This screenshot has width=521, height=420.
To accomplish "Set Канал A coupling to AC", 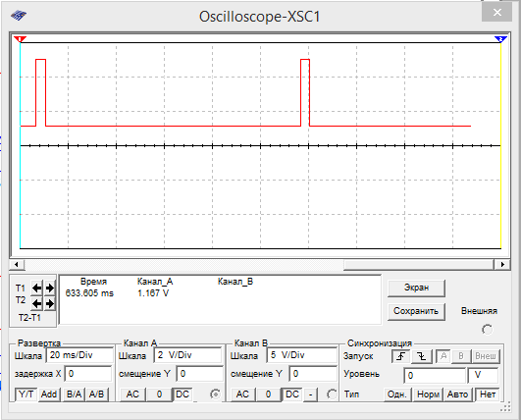I will click(x=132, y=394).
